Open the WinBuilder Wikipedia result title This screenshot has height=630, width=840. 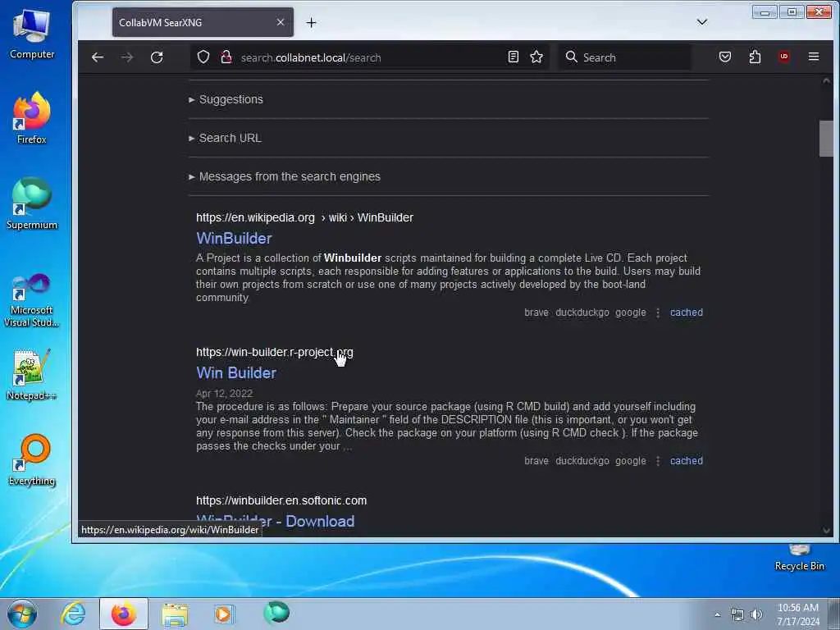pos(234,239)
